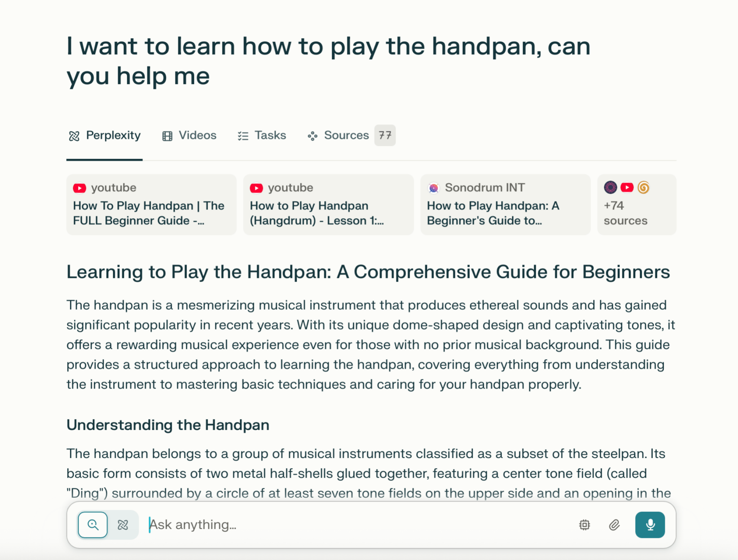
Task: Open the Perplexity answer tab
Action: [105, 135]
